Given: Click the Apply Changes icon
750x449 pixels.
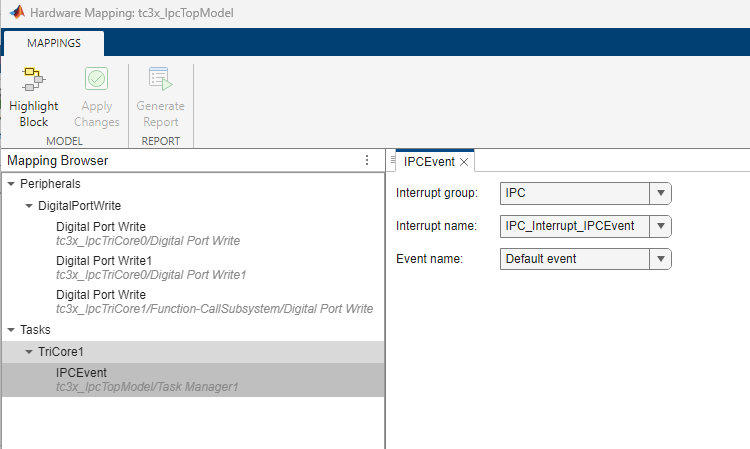Looking at the screenshot, I should (x=96, y=80).
